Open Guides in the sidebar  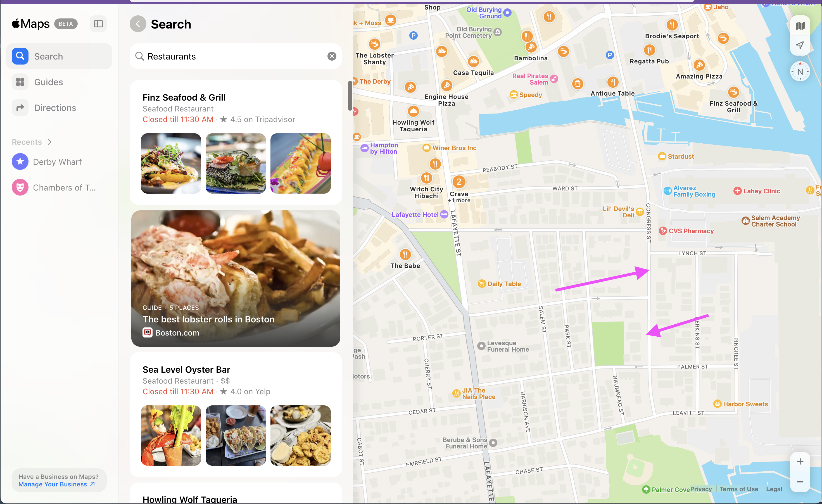(59, 82)
